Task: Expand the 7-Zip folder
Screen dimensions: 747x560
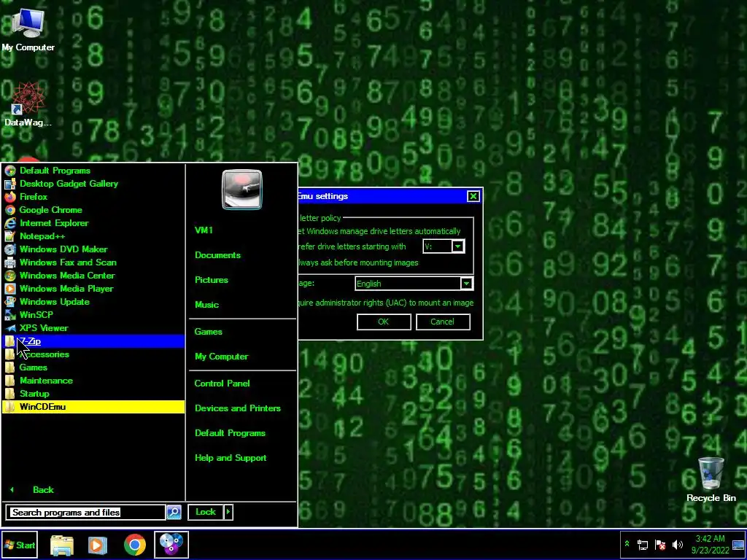Action: click(x=93, y=341)
